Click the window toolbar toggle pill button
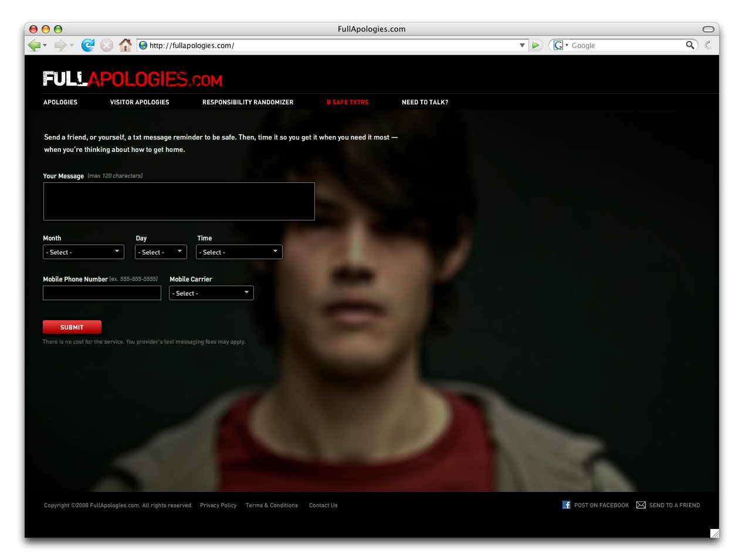The image size is (739, 560). [x=708, y=29]
